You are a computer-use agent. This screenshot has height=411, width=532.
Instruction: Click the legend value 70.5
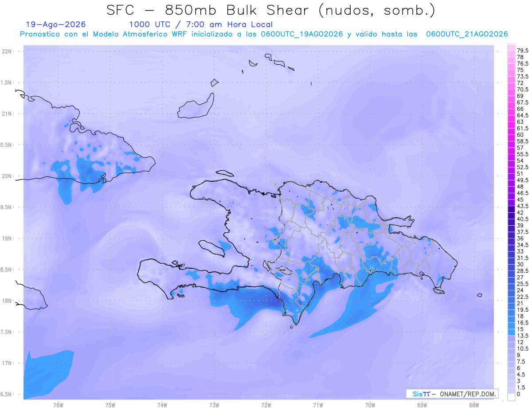tap(523, 90)
